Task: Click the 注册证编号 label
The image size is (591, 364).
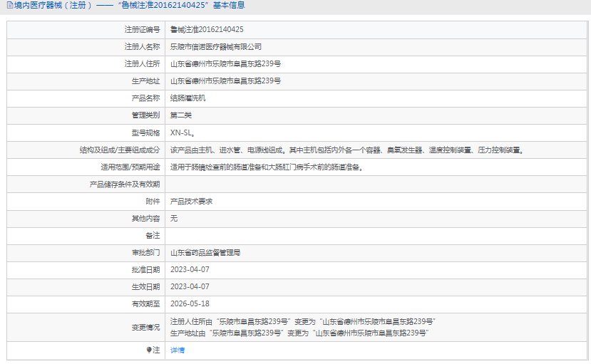Action: tap(142, 29)
